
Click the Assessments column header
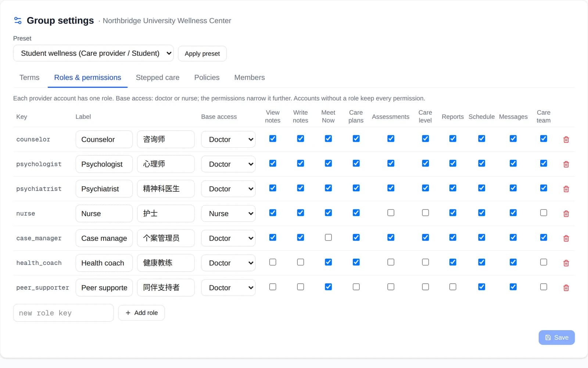[x=390, y=117]
